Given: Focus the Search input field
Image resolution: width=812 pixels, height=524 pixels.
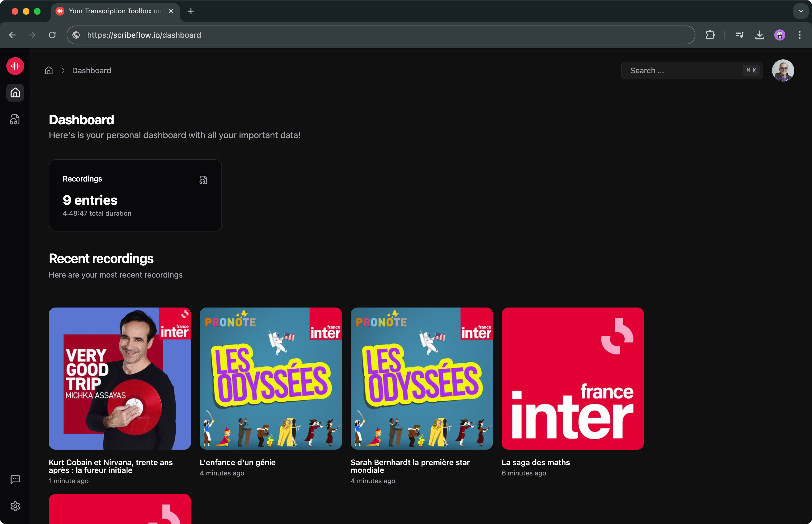Looking at the screenshot, I should [x=692, y=70].
